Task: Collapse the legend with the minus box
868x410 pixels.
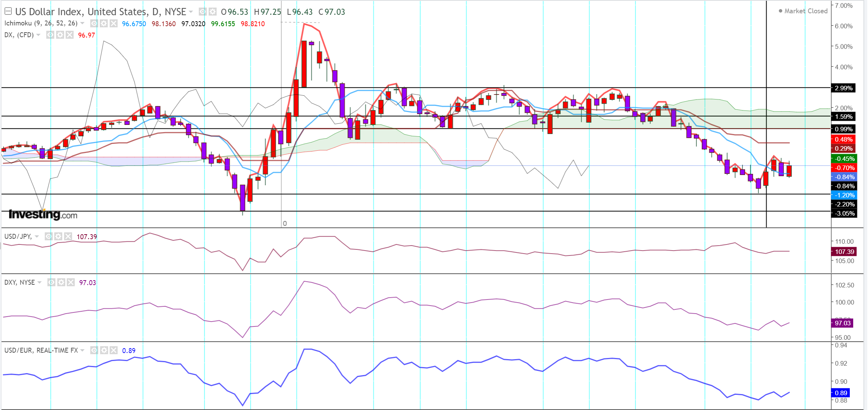Action: [x=8, y=11]
